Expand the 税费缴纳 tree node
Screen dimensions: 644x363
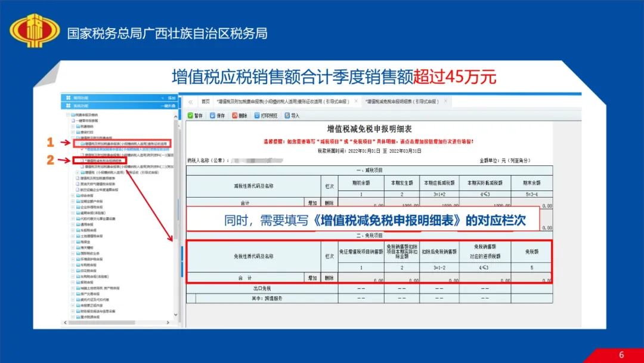click(x=73, y=127)
